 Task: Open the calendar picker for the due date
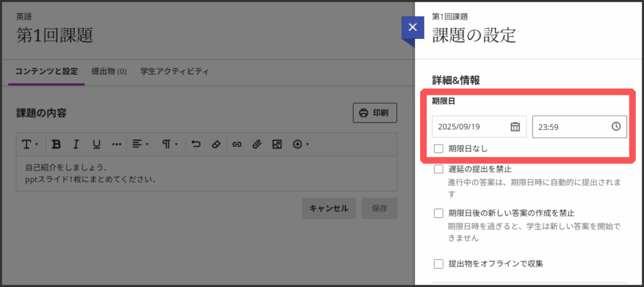pos(515,127)
